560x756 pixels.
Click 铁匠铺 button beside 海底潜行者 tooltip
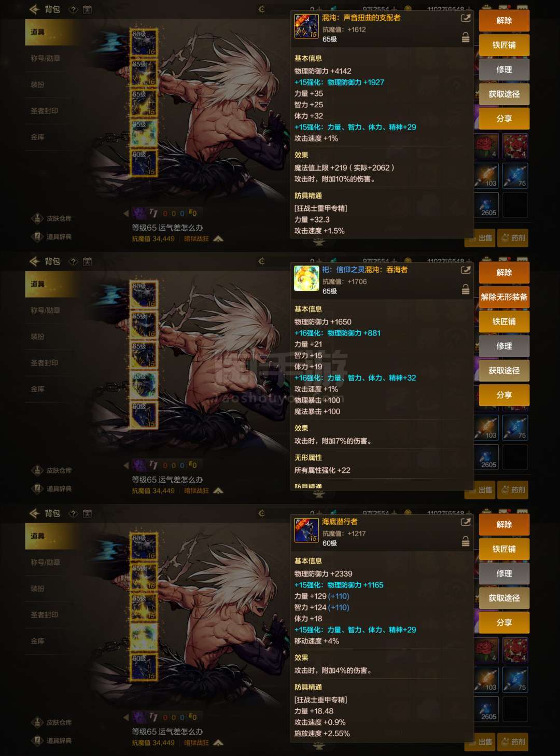504,549
